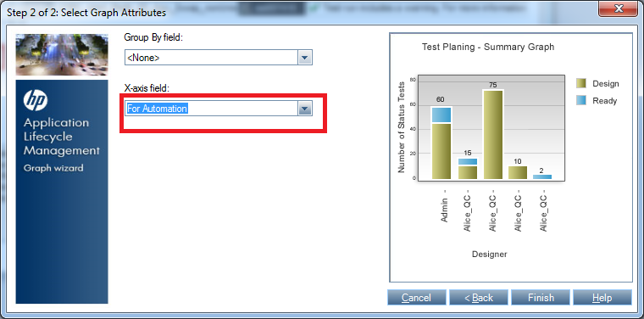Open the Group By field dropdown arrow
Image resolution: width=644 pixels, height=319 pixels.
[x=304, y=58]
